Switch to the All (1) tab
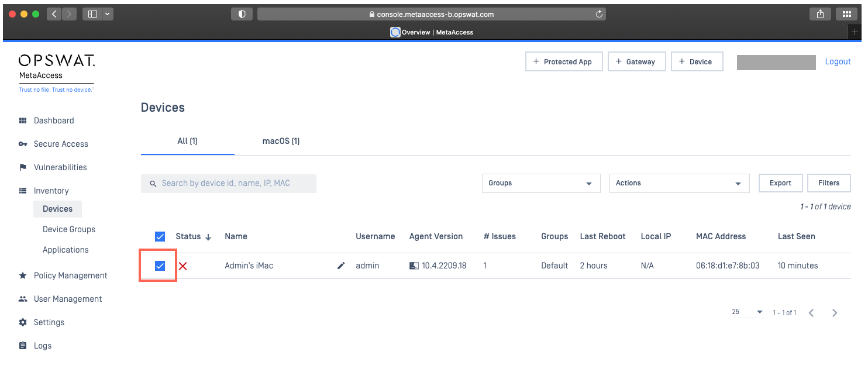Image resolution: width=868 pixels, height=386 pixels. [x=188, y=141]
